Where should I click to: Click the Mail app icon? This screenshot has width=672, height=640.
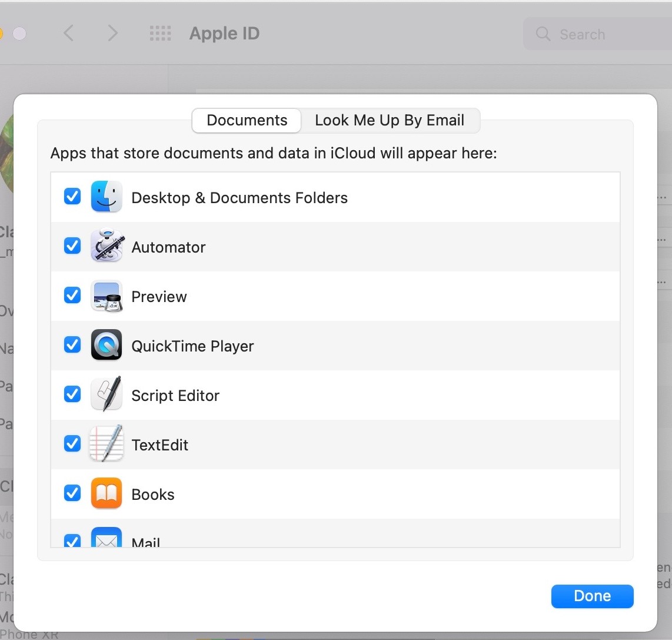point(107,538)
